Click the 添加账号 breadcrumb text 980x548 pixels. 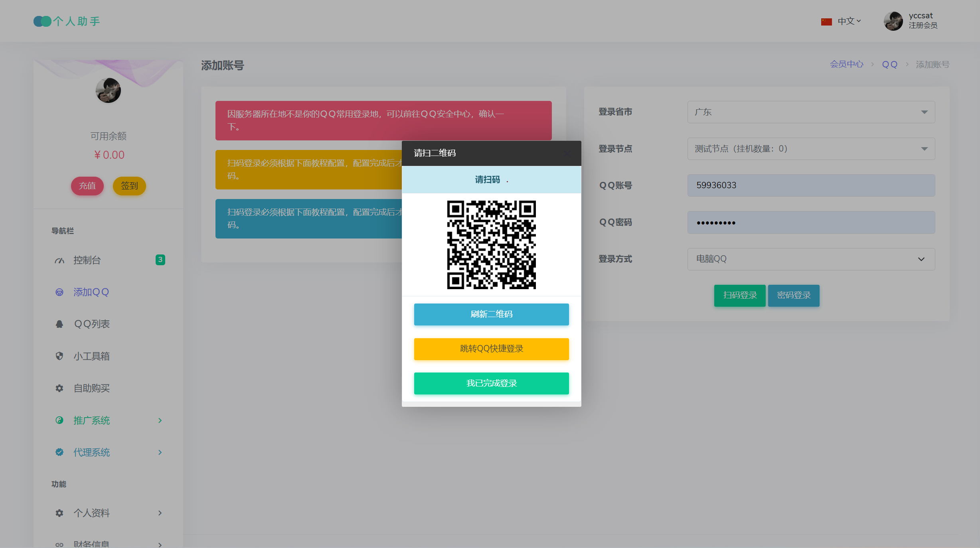click(933, 65)
